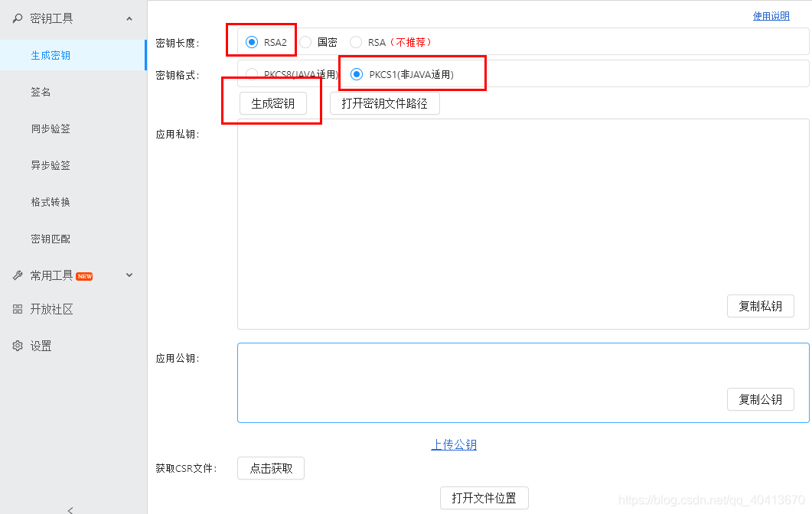Click the 打开文件位置 button

coord(484,498)
